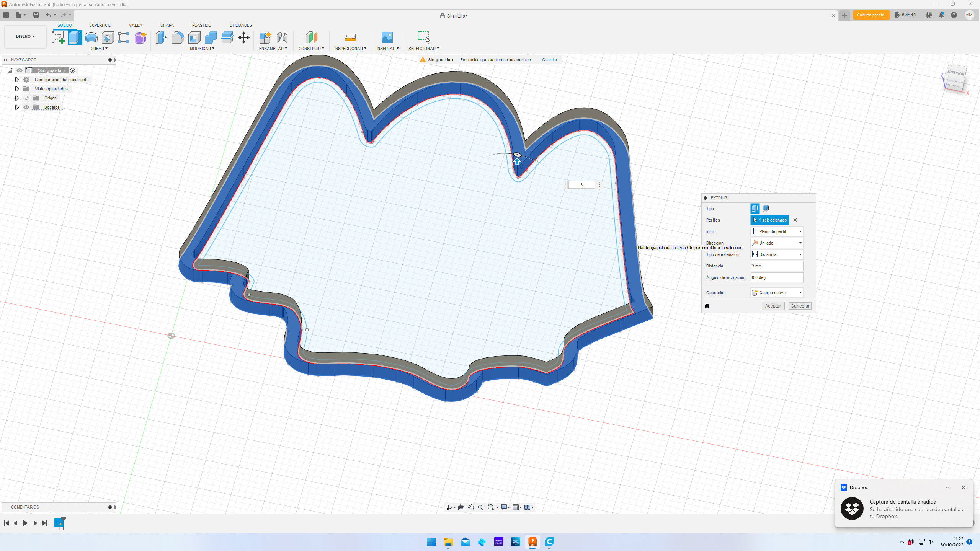Switch to the SUPERFICIE tab

pos(100,25)
